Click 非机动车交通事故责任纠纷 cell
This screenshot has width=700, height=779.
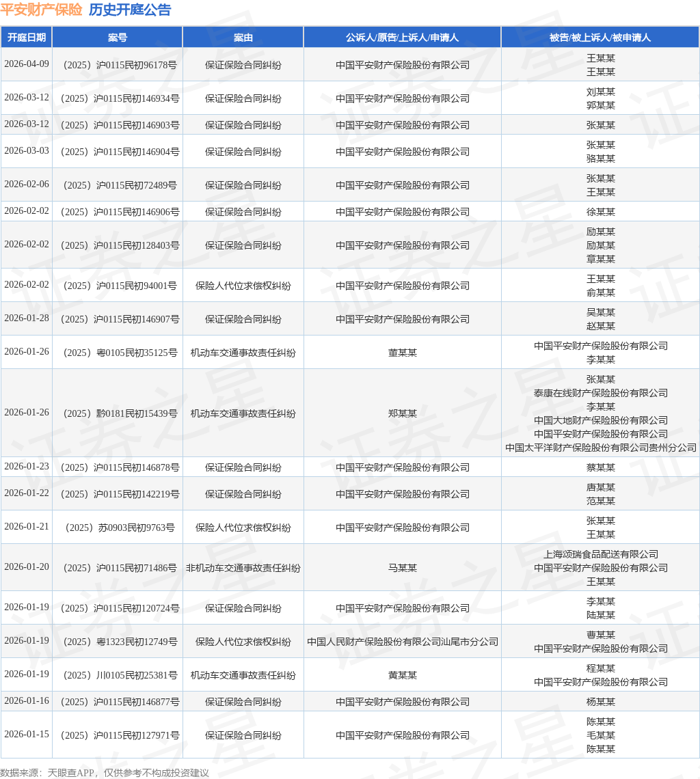[243, 568]
